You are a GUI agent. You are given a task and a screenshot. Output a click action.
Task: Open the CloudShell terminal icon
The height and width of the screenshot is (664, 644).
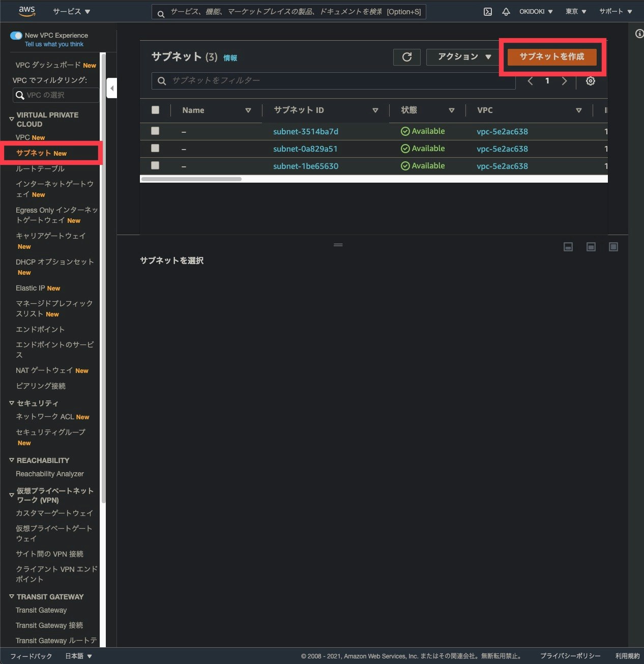coord(487,11)
